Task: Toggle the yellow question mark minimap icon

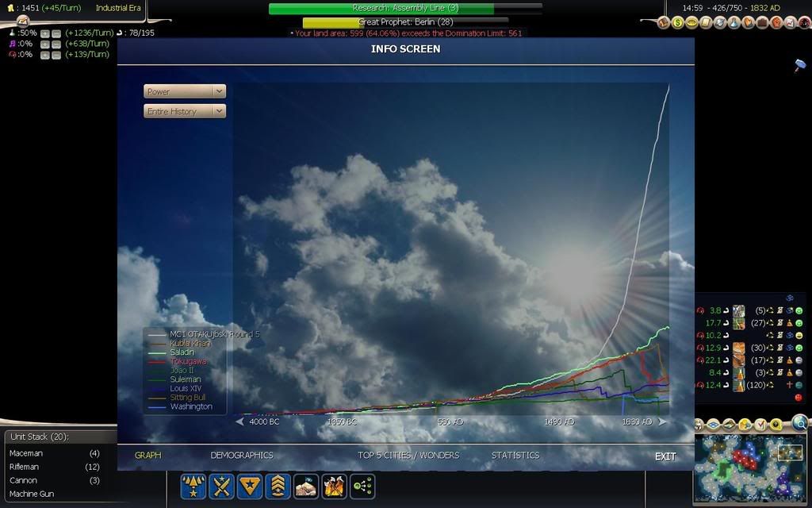Action: [776, 425]
